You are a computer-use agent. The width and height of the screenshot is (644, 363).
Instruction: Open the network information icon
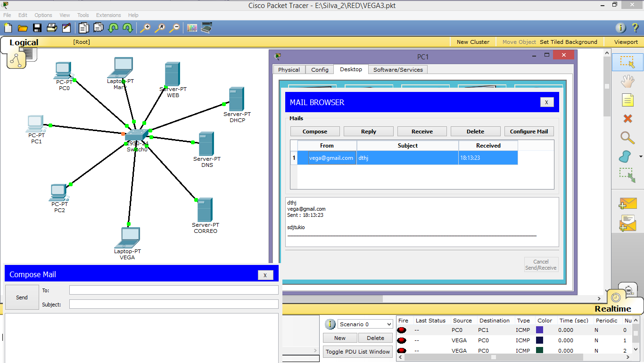tap(621, 28)
